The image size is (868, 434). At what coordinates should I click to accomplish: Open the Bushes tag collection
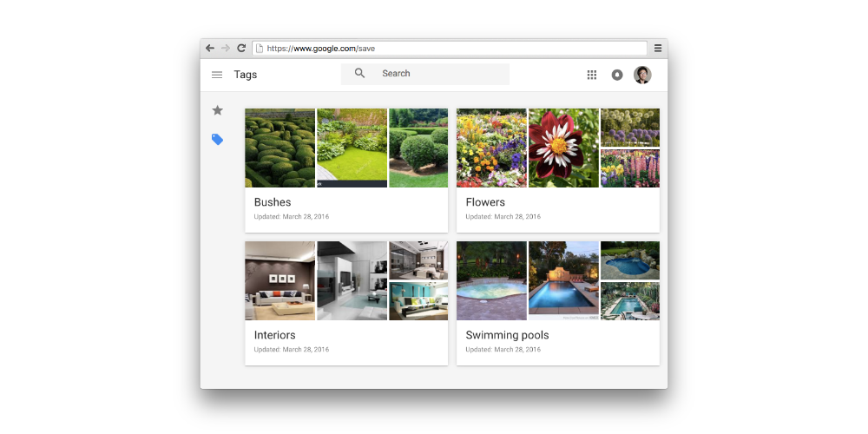click(x=273, y=202)
